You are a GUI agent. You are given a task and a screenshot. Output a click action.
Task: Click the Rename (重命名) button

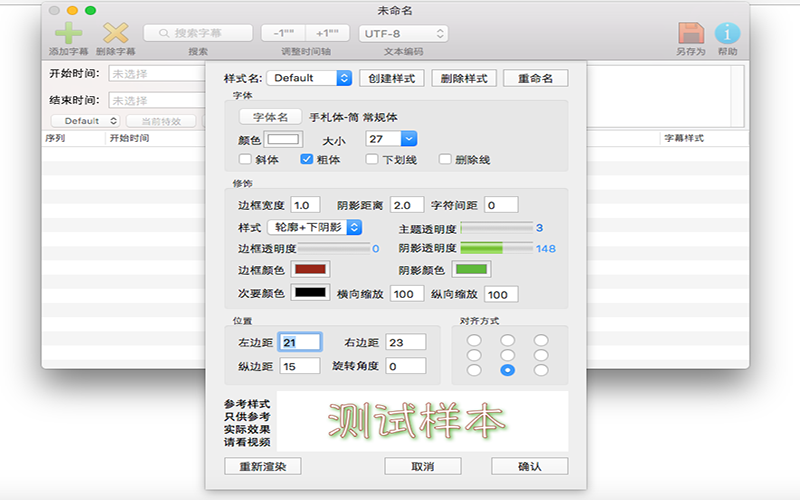tap(536, 79)
